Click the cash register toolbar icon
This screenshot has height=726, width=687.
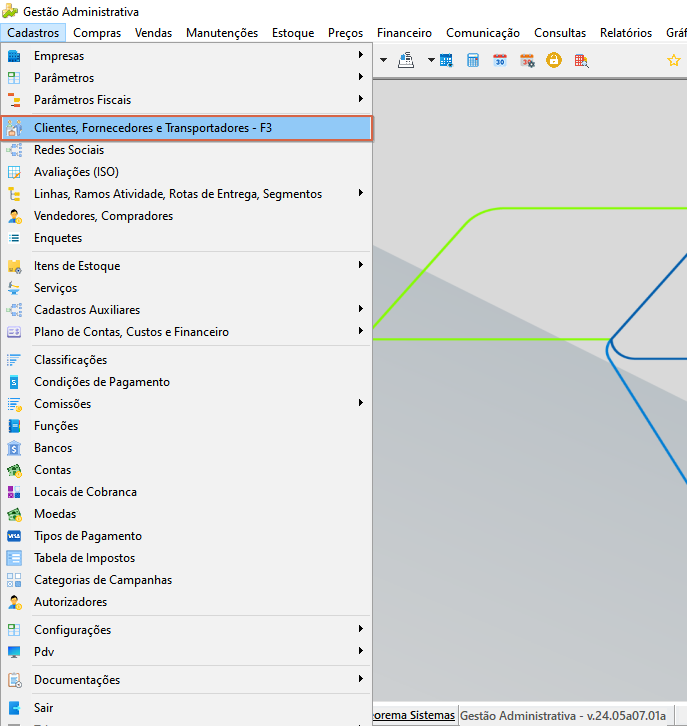pyautogui.click(x=406, y=60)
